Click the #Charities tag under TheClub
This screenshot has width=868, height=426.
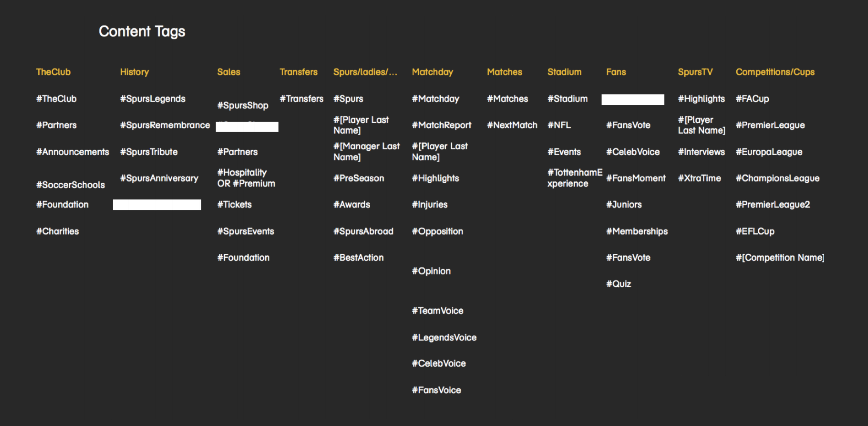57,231
